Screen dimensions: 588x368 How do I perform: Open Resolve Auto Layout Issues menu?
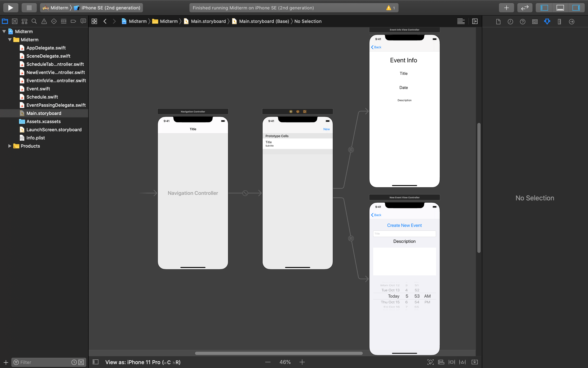pos(462,362)
